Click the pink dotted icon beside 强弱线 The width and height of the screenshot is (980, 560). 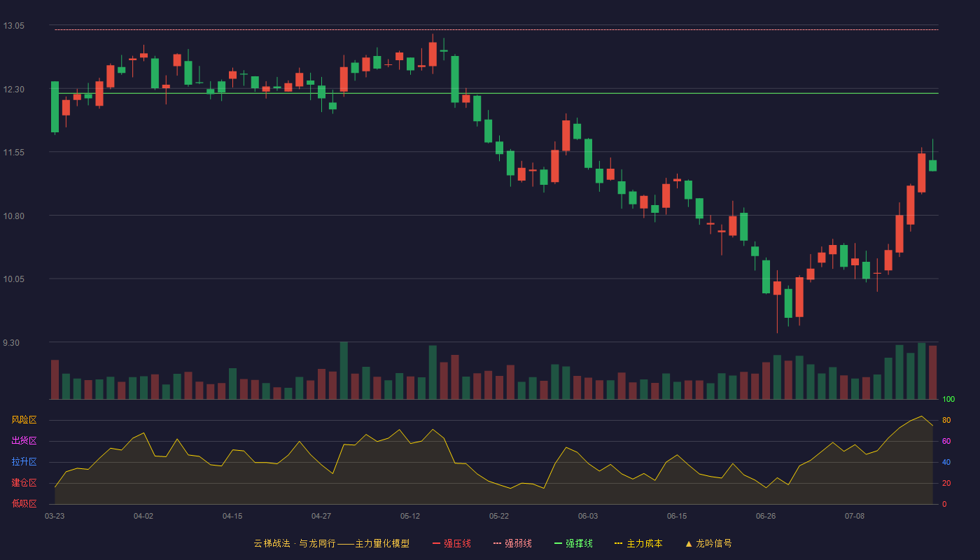tap(497, 543)
